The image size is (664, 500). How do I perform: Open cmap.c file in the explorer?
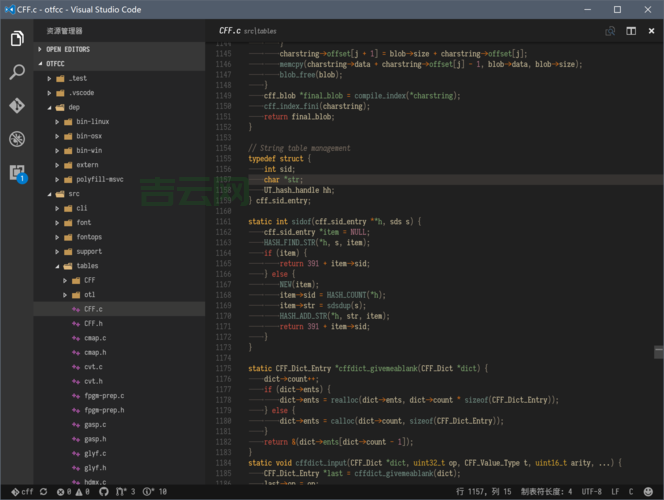point(95,338)
